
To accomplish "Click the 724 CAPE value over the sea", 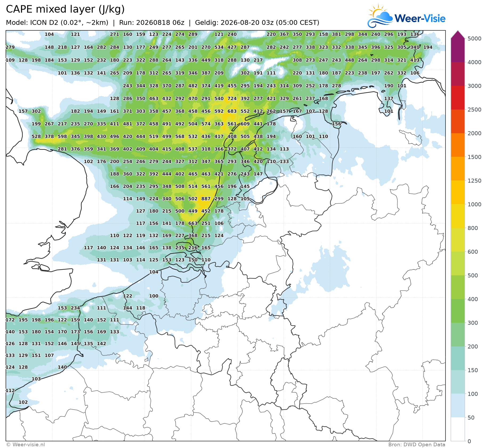I will pos(232,99).
